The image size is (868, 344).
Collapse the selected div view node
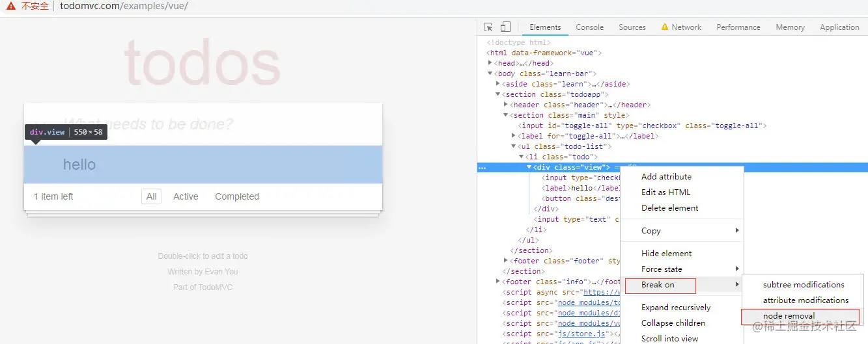[x=529, y=167]
